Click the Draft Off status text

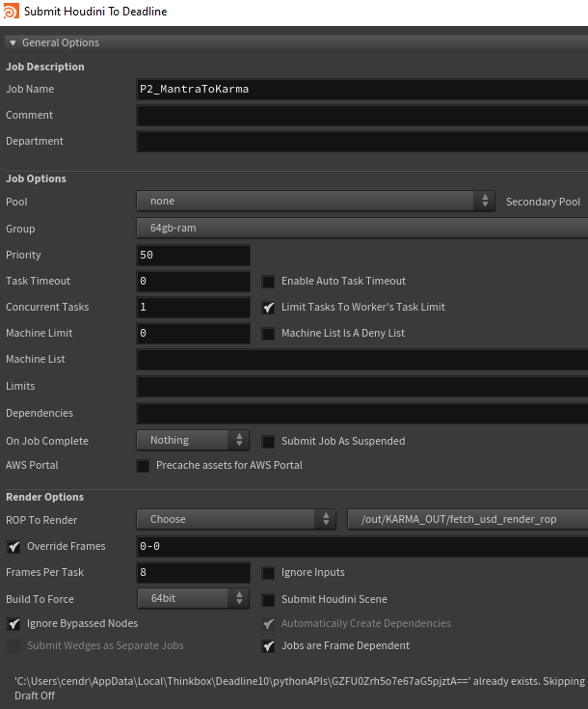point(35,695)
